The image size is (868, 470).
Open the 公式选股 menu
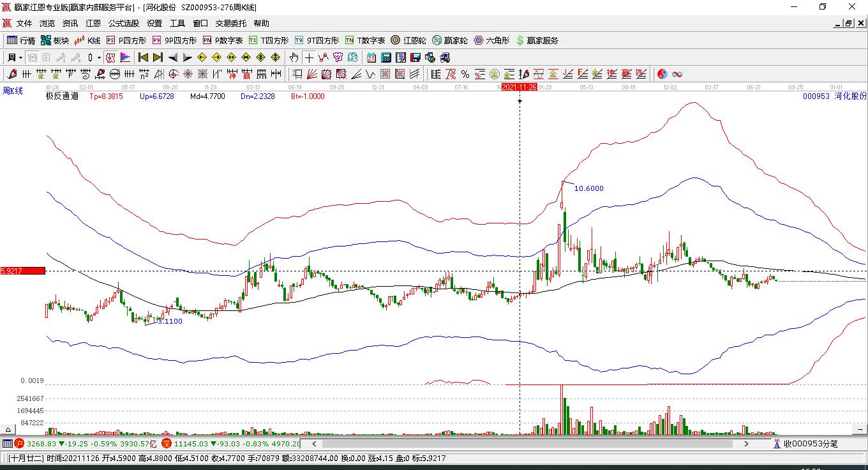point(124,24)
